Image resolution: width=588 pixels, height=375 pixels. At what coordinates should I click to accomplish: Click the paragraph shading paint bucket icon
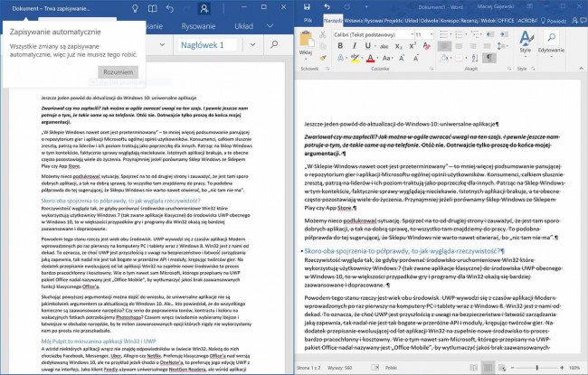[445, 58]
